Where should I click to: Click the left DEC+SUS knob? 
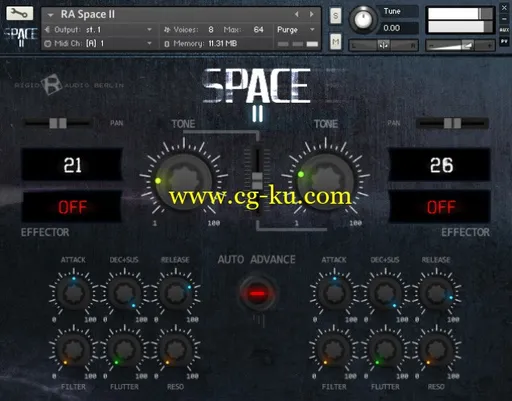124,293
